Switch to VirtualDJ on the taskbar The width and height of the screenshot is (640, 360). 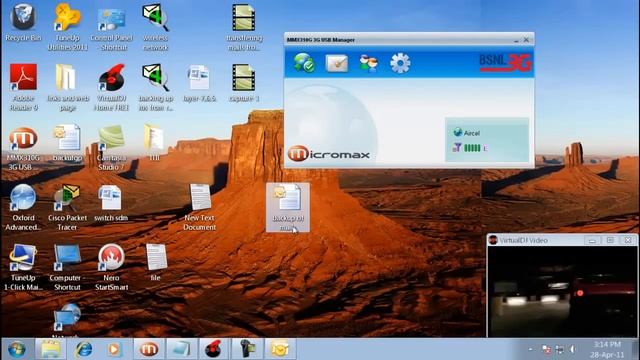coord(213,349)
